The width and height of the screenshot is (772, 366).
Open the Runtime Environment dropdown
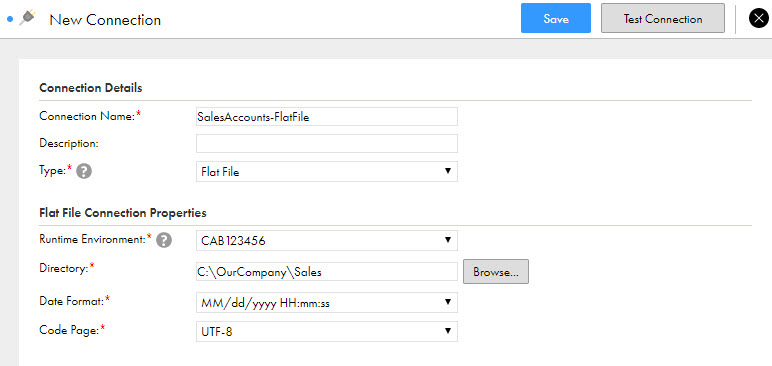pos(327,240)
